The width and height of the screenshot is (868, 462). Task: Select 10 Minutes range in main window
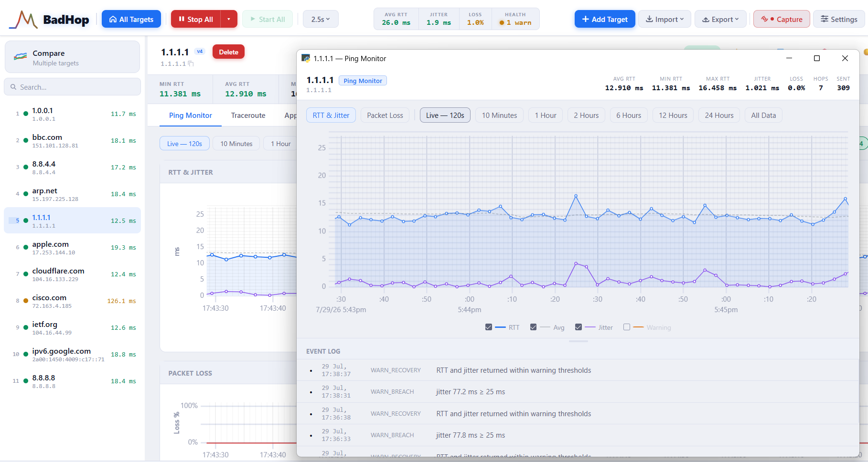coord(236,144)
